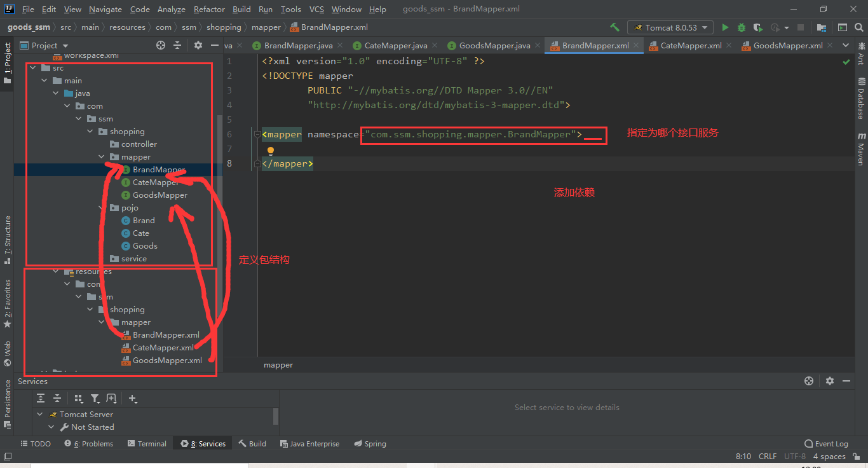This screenshot has width=868, height=468.
Task: Open Project panel gear settings
Action: point(198,45)
